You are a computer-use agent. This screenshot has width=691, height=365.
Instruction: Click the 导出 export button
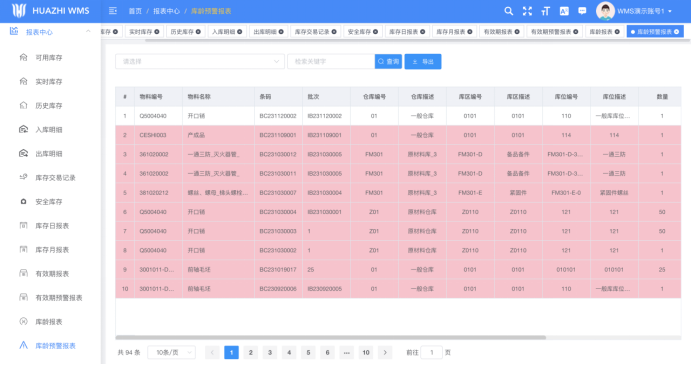423,62
